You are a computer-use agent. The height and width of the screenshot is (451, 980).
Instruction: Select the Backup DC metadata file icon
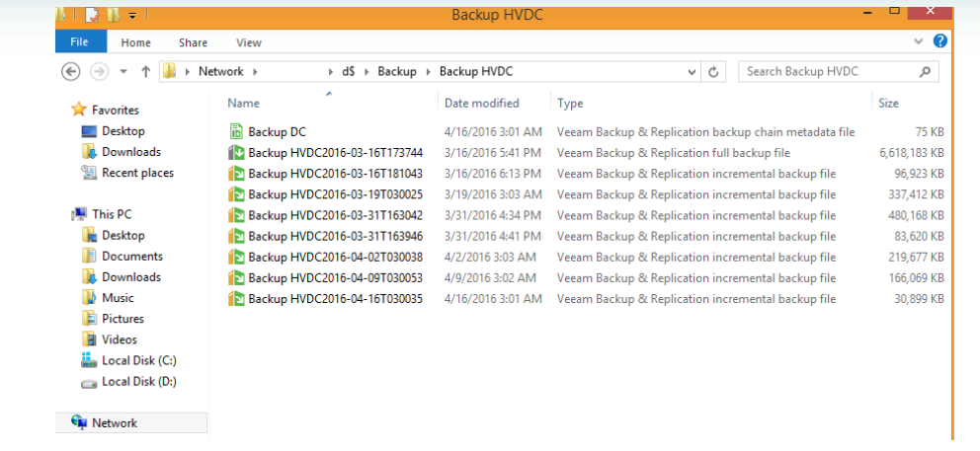[x=236, y=131]
